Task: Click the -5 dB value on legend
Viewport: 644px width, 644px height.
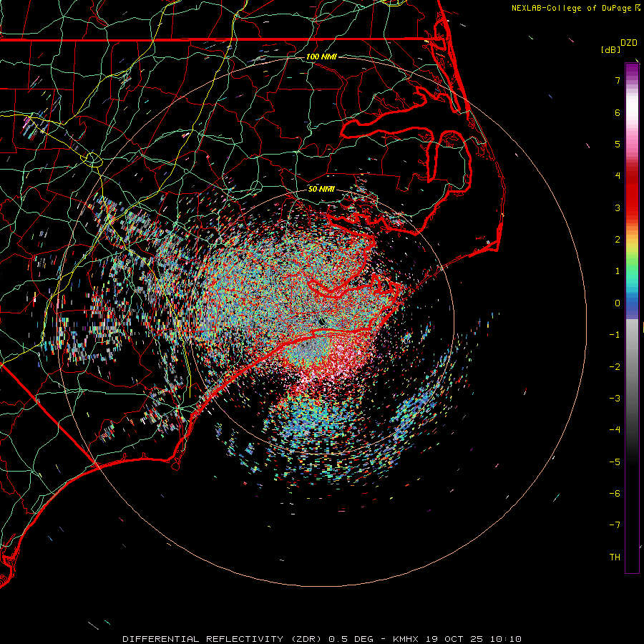Action: click(x=615, y=462)
